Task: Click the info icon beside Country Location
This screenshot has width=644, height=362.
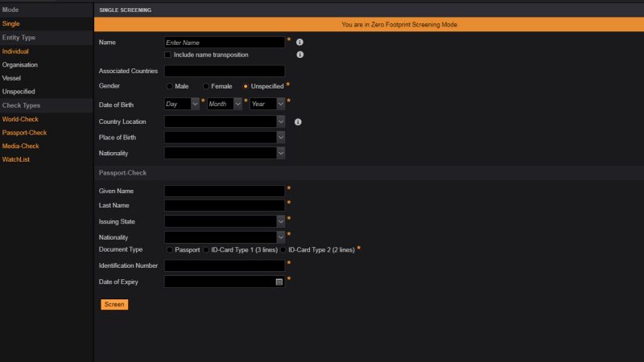Action: [298, 121]
